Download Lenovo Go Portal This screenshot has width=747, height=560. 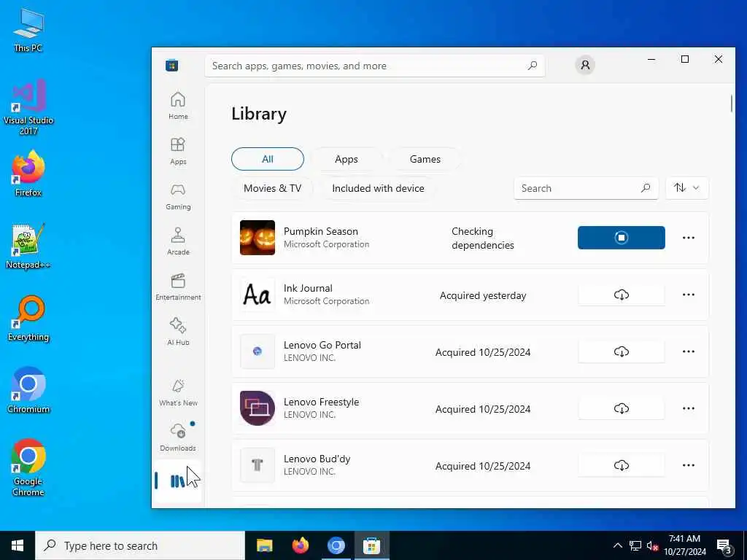[x=622, y=351]
